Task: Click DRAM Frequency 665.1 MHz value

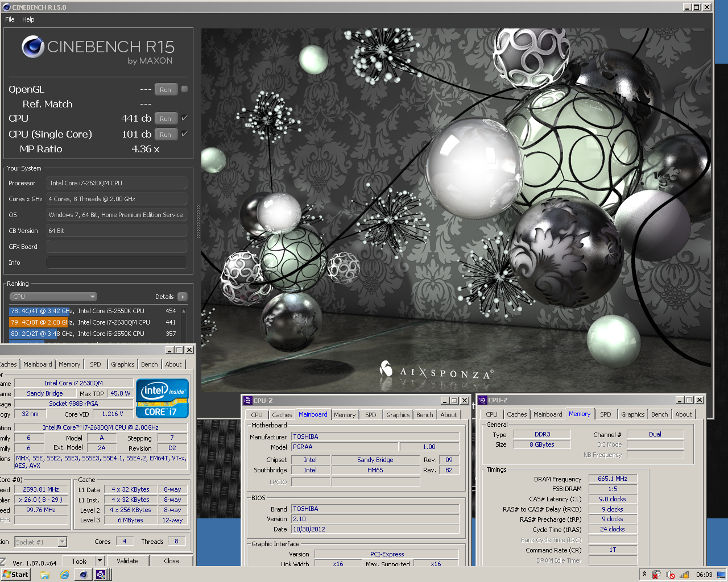Action: pos(613,479)
